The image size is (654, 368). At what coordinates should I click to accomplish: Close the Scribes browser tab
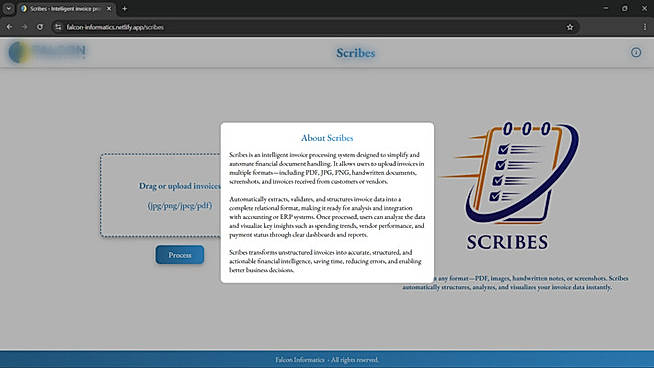tap(109, 9)
